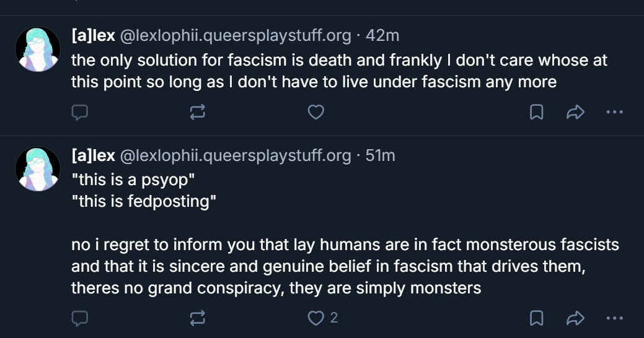This screenshot has height=338, width=644.
Task: Open the handle link on the 42m post
Action: [236, 36]
